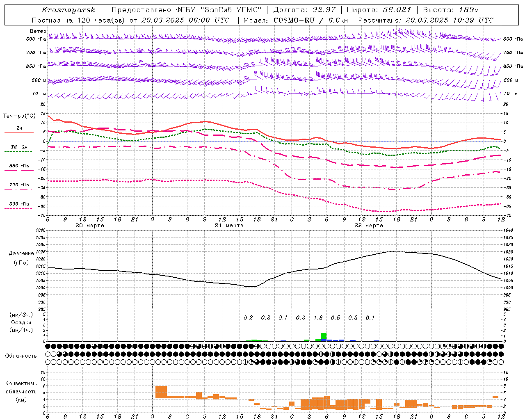Click the Конвективн. label
525x420 pixels.
click(21, 383)
